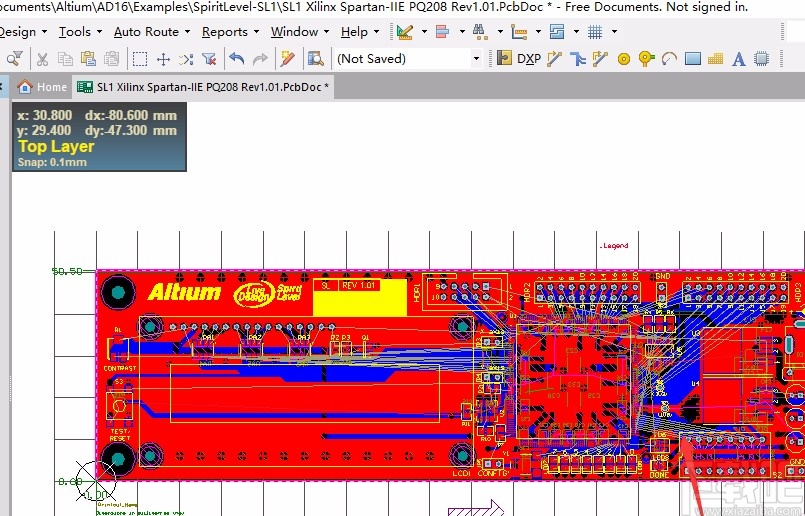Expand the Place Room dropdown arrow

[x=576, y=32]
